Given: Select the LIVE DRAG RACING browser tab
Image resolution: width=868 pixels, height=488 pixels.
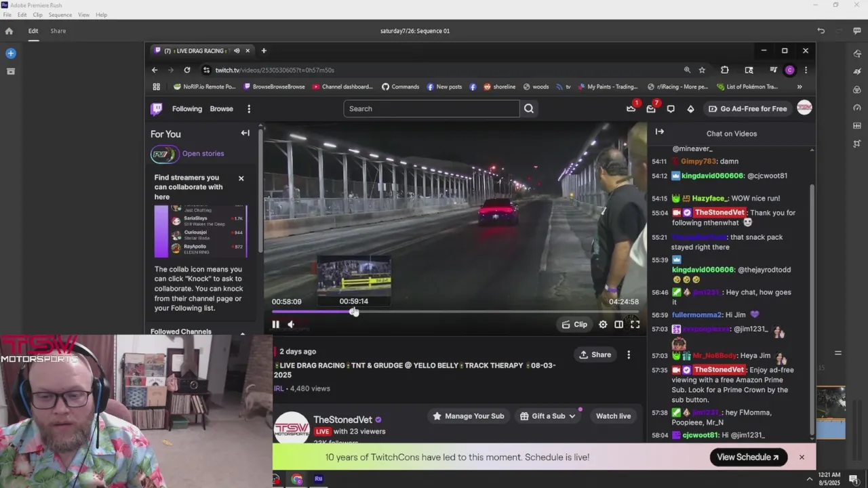Looking at the screenshot, I should [x=201, y=51].
